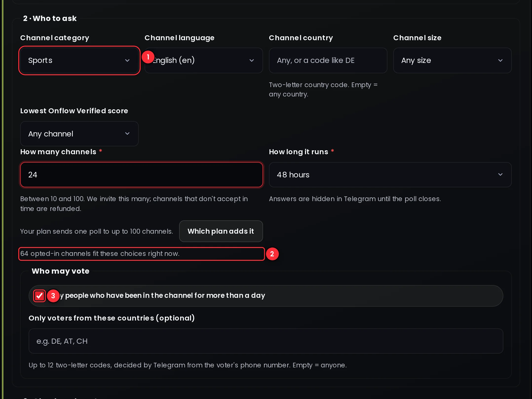
Task: Click the 'Channel language' label
Action: click(179, 38)
